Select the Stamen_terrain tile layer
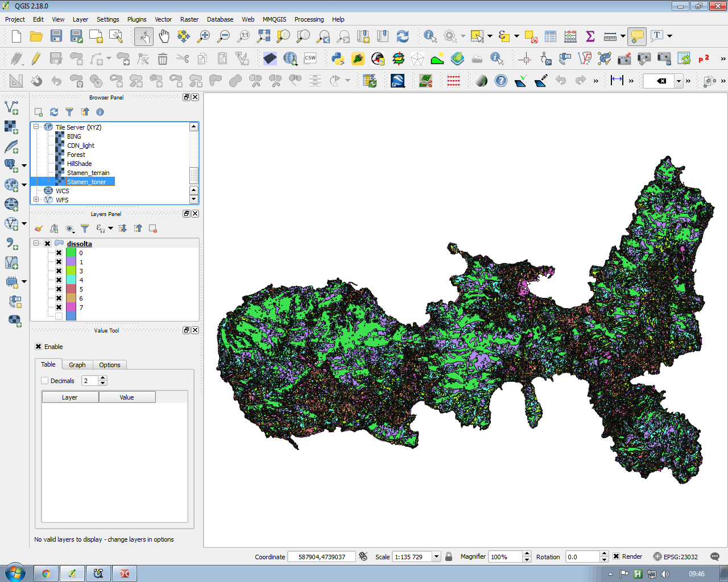Screen dimensions: 728x582 tap(88, 173)
